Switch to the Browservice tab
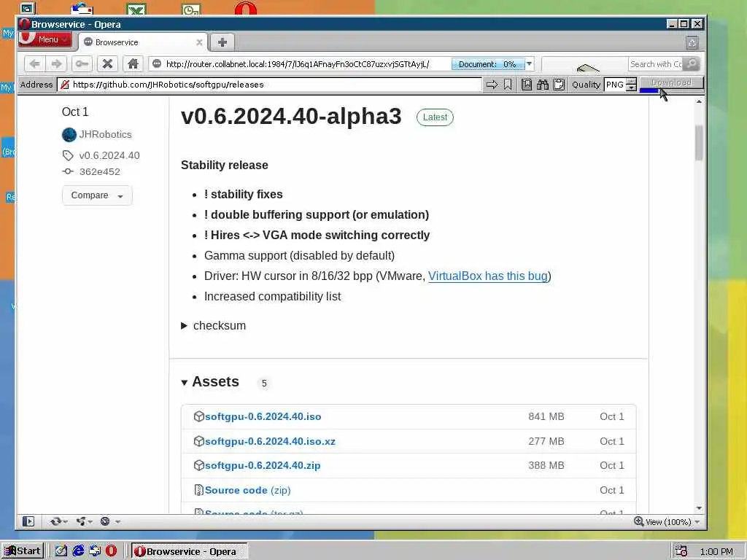The image size is (747, 560). click(142, 42)
